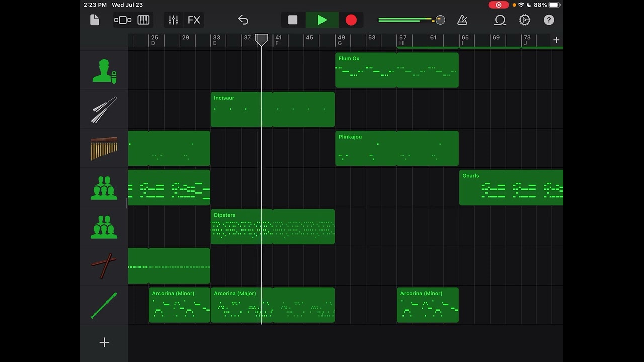The image size is (644, 362).
Task: Select Arcorina (Minor) region at bar 25
Action: pyautogui.click(x=180, y=305)
